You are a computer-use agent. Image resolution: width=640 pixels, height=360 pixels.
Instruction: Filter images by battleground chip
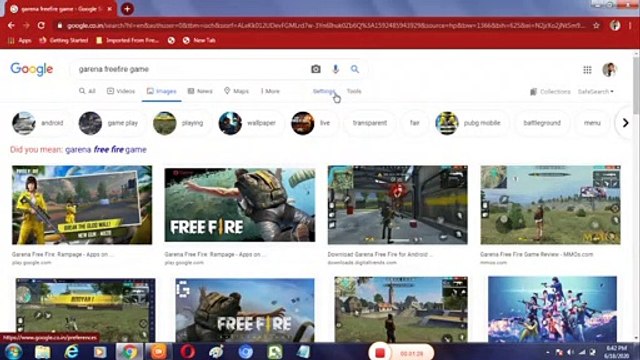[x=542, y=123]
